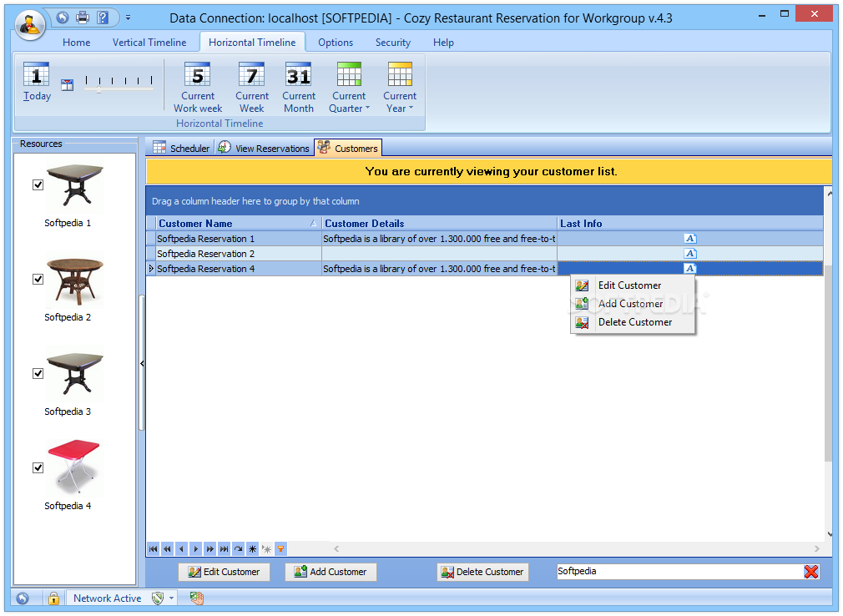Click the blue globe icon in quick access toolbar
The image size is (843, 616).
[x=63, y=18]
